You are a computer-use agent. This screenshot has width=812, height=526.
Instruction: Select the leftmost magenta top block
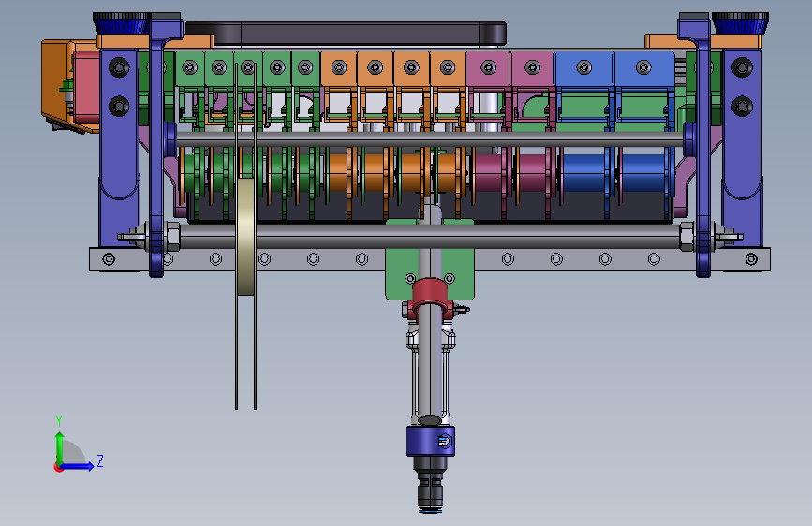(x=488, y=68)
